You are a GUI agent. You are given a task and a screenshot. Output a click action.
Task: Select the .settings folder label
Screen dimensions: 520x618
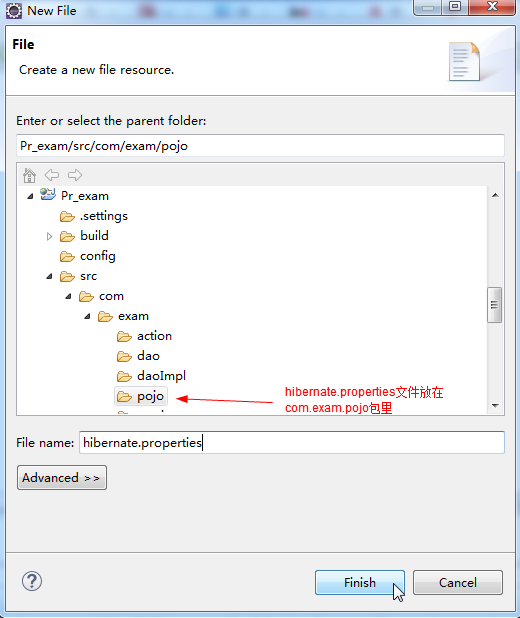104,216
